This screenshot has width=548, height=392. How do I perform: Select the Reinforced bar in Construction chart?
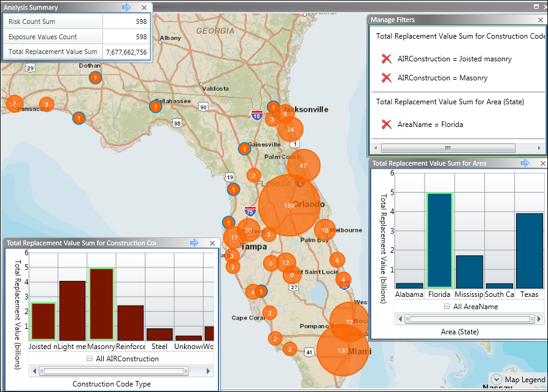[x=130, y=323]
